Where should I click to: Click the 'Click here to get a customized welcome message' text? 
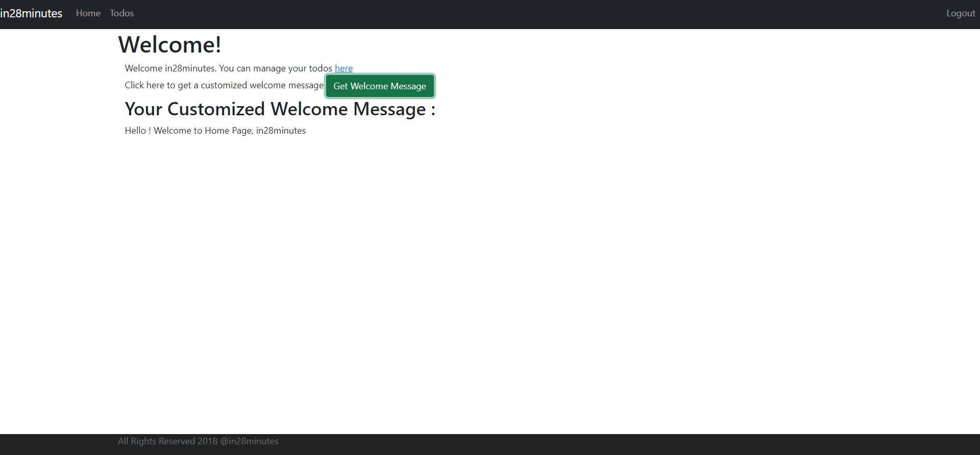[x=224, y=85]
